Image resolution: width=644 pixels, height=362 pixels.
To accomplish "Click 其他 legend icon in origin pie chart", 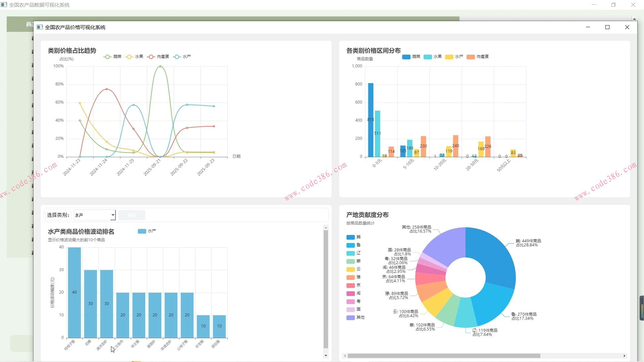I will 351,318.
